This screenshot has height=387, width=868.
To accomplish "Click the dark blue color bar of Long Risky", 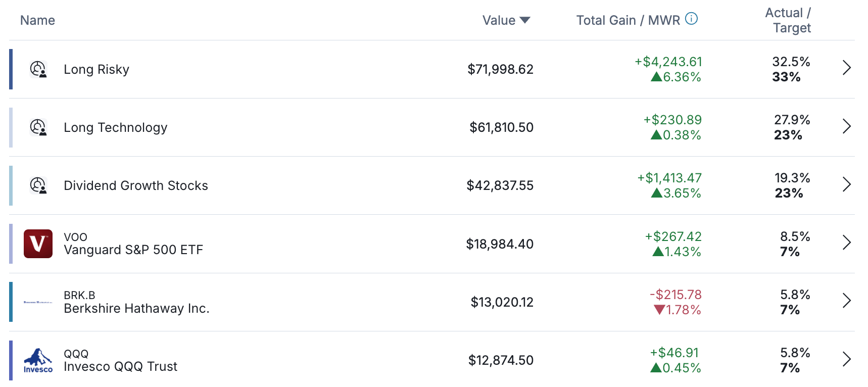I will [x=11, y=69].
